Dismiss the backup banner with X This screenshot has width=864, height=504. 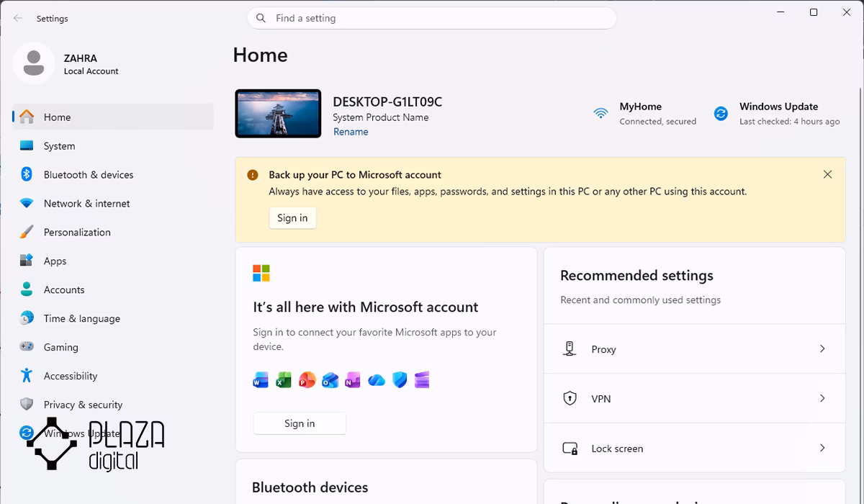coord(827,174)
